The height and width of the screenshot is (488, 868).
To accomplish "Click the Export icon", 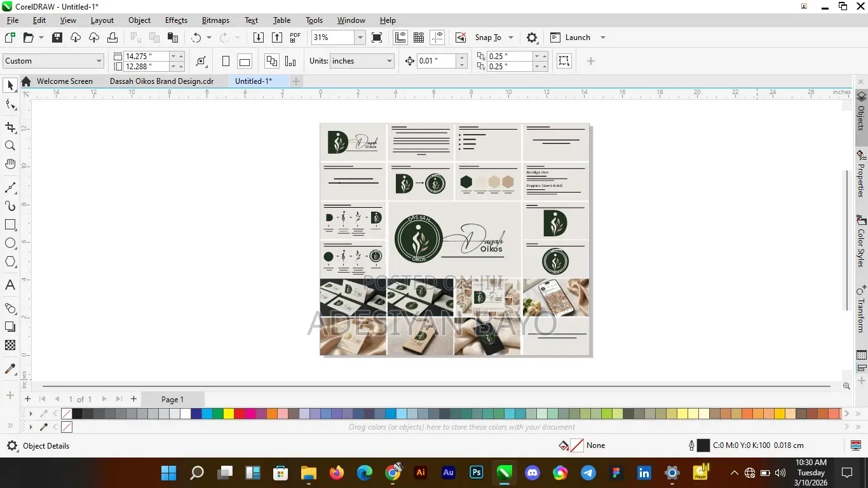I will (277, 37).
